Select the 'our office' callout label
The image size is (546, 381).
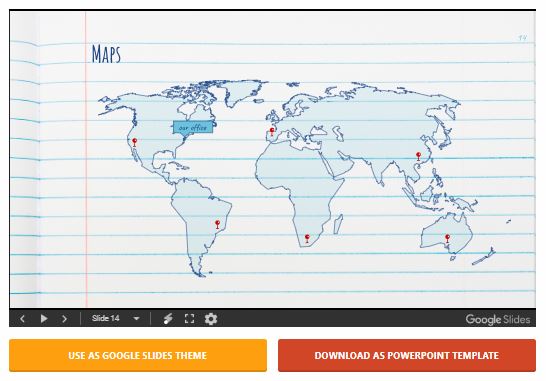click(x=193, y=127)
